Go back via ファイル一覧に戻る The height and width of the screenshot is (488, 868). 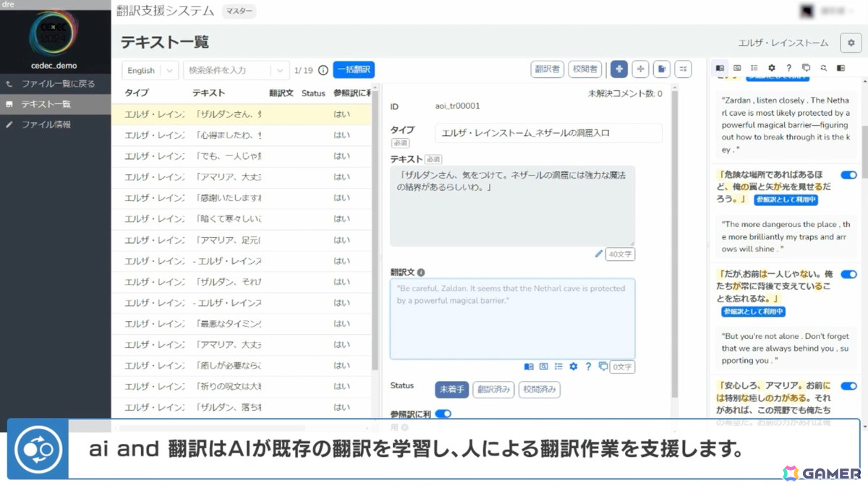tap(56, 84)
